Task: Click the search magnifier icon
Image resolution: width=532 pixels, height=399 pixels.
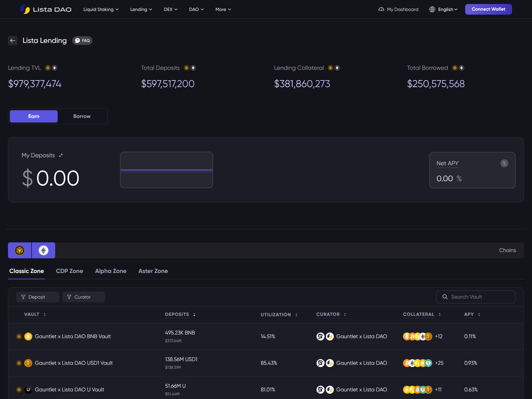Action: pos(445,297)
